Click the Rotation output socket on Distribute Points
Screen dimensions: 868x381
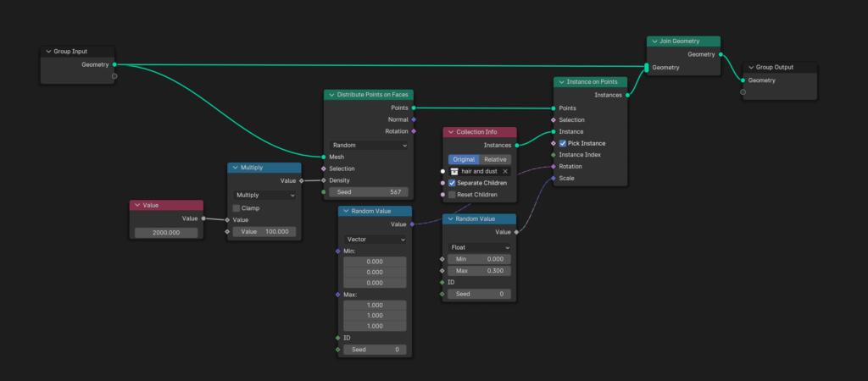(x=414, y=131)
